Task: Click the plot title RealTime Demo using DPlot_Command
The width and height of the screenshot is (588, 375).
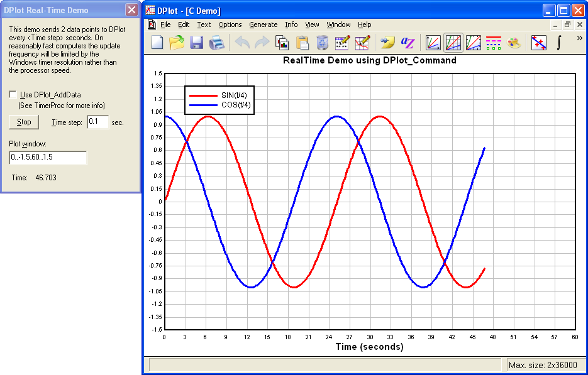Action: click(369, 60)
